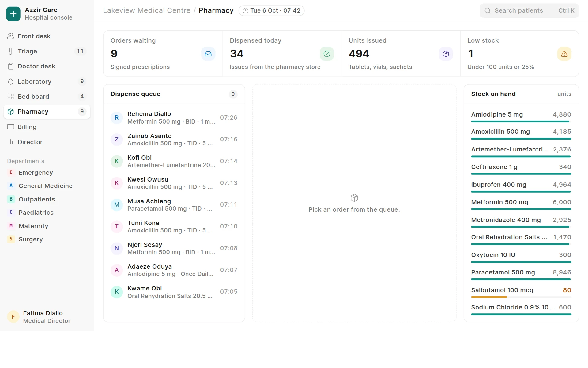The image size is (588, 368).
Task: Select Musa Achieng's Paracetamol order
Action: [174, 205]
